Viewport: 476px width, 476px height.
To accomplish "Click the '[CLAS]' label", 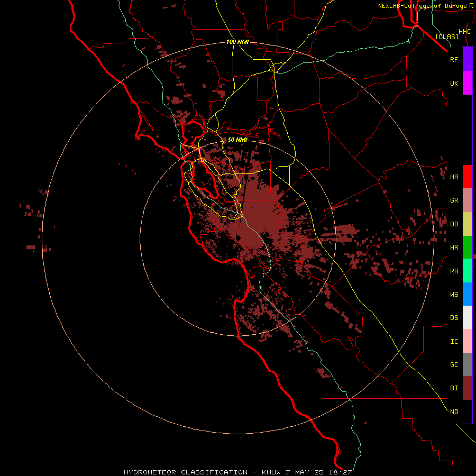I will tap(447, 36).
